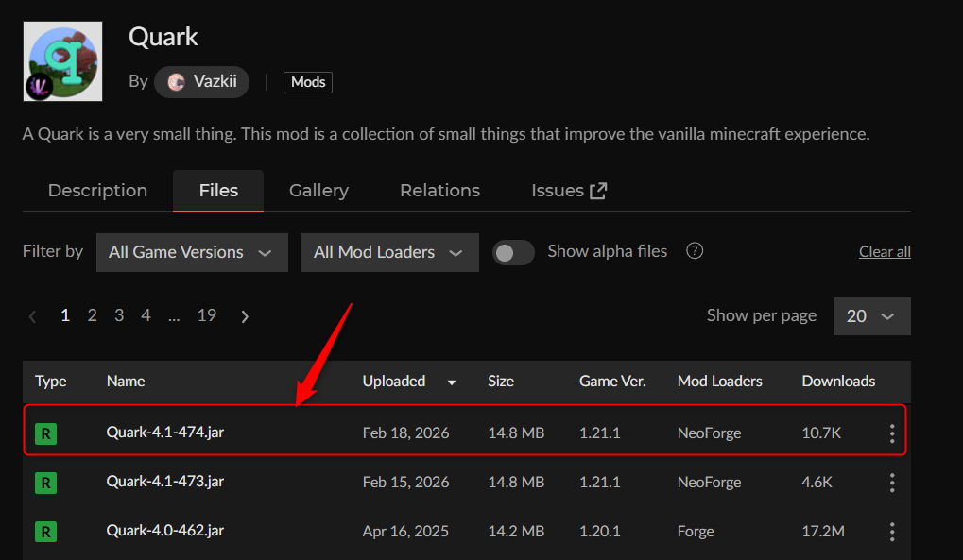This screenshot has width=963, height=560.
Task: Enable the Show alpha files toggle
Action: tap(513, 252)
